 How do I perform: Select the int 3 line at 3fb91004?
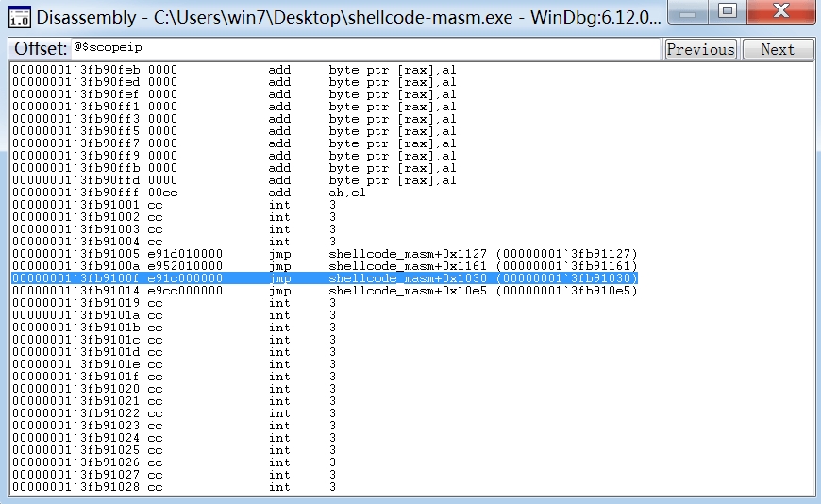[189, 242]
